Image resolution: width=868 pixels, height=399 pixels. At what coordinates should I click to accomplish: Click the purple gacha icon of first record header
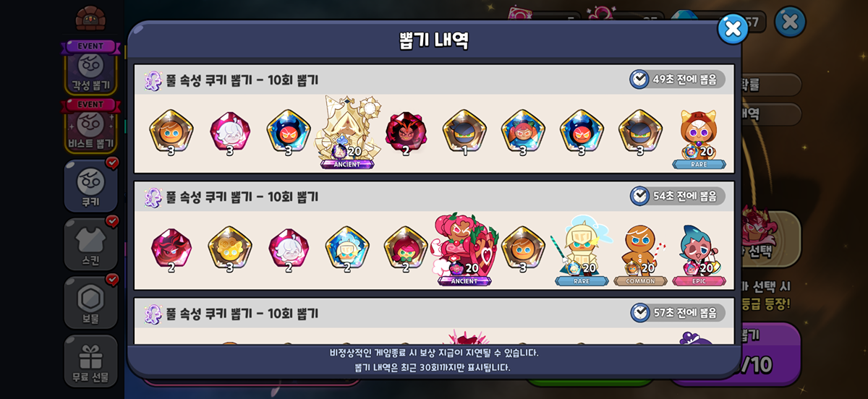click(x=153, y=80)
